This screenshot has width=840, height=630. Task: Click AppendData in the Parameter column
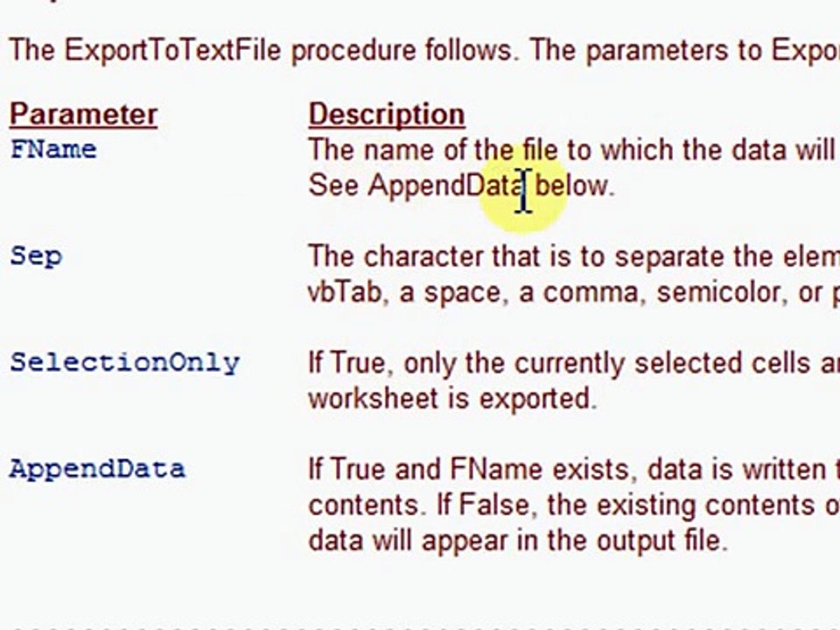(x=97, y=469)
